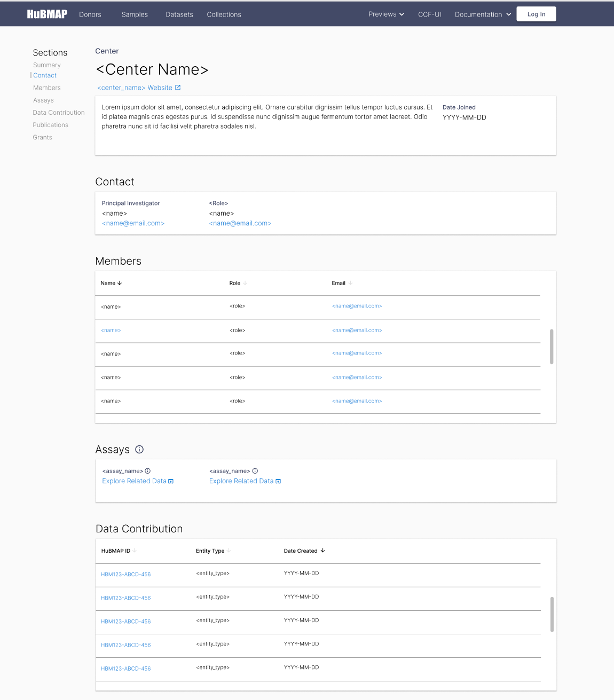The height and width of the screenshot is (700, 614).
Task: Click info icon beside second assay_name
Action: (x=255, y=471)
